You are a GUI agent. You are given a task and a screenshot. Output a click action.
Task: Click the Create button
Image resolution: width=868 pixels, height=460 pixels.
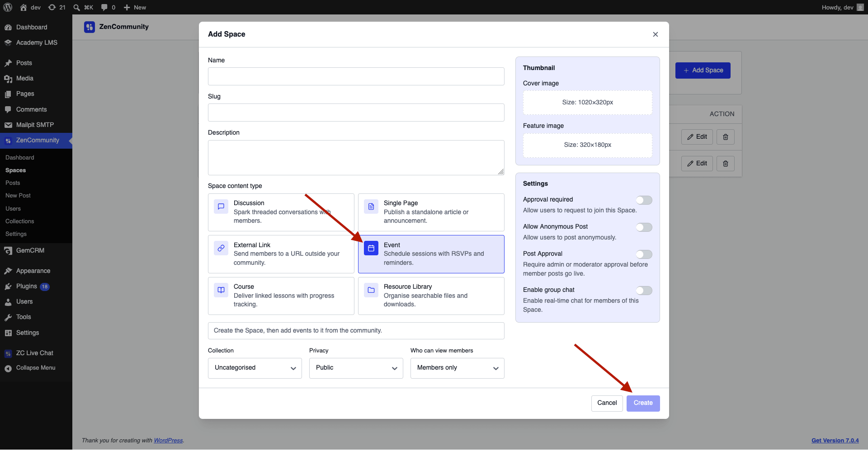tap(643, 404)
